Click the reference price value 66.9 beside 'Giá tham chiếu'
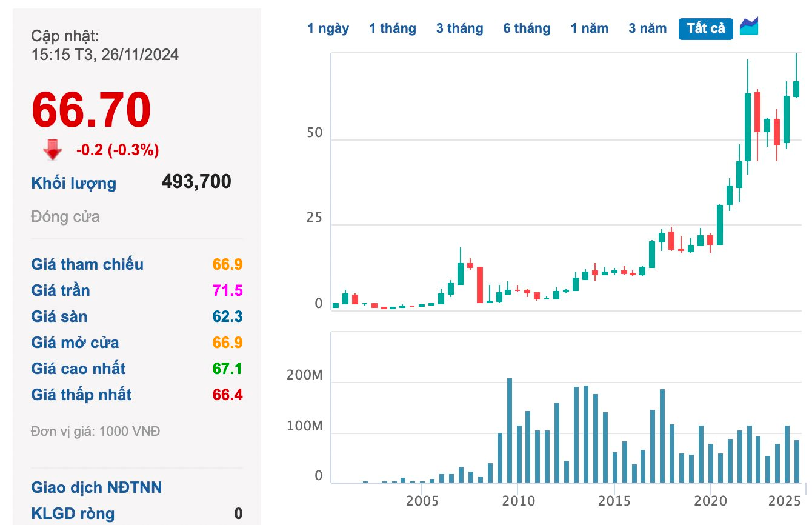This screenshot has height=525, width=812. coord(227,264)
